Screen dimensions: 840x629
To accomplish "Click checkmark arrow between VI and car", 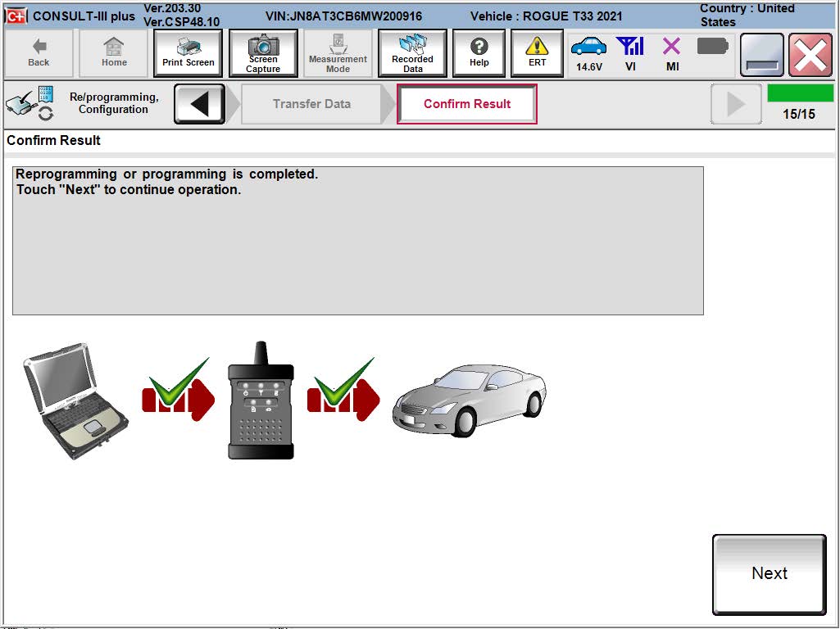I will (343, 390).
